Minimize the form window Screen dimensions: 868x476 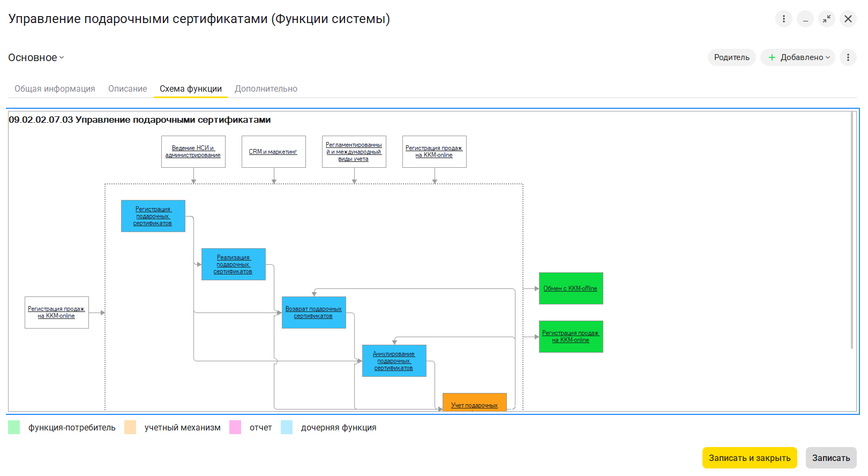point(805,19)
